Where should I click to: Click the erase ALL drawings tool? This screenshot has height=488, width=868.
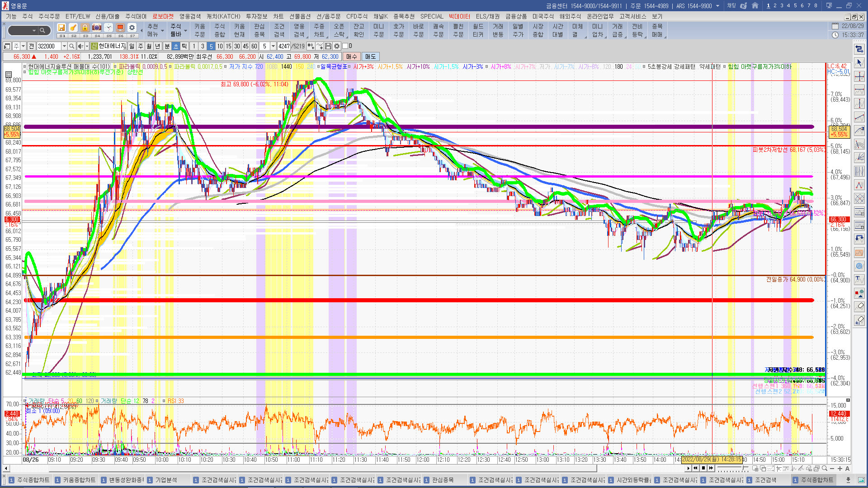click(859, 320)
